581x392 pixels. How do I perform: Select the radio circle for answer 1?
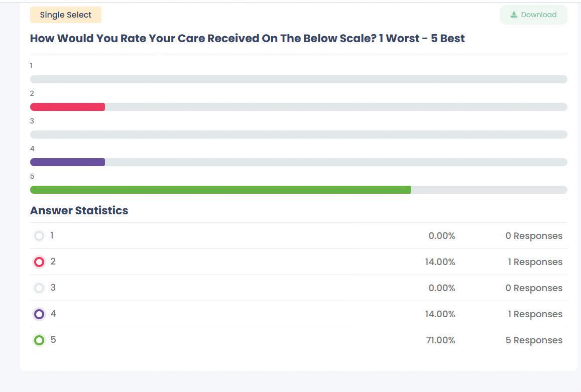pos(39,236)
